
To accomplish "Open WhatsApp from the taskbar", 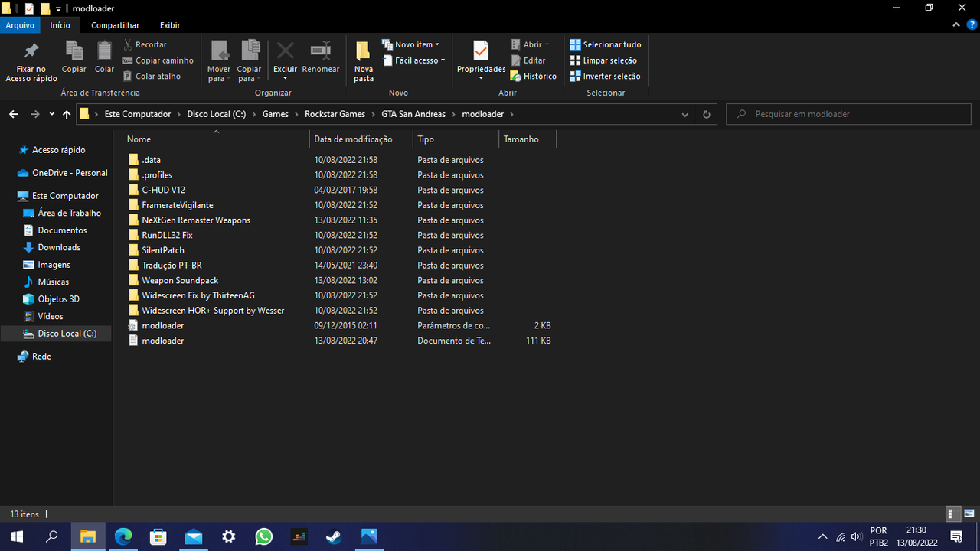I will pyautogui.click(x=264, y=536).
